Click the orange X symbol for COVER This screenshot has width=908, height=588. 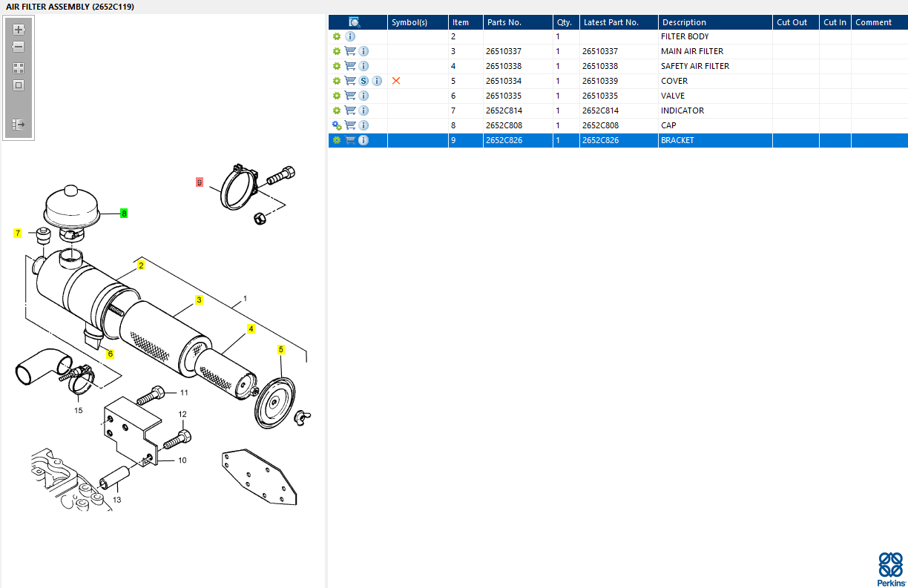click(x=396, y=81)
